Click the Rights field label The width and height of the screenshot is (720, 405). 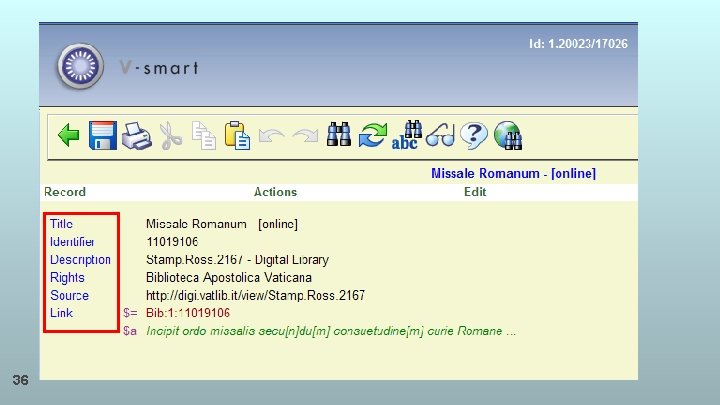pos(67,278)
